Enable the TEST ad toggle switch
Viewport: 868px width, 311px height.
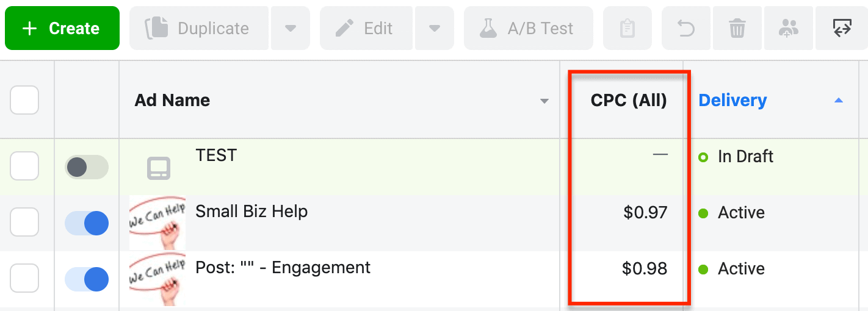click(87, 167)
